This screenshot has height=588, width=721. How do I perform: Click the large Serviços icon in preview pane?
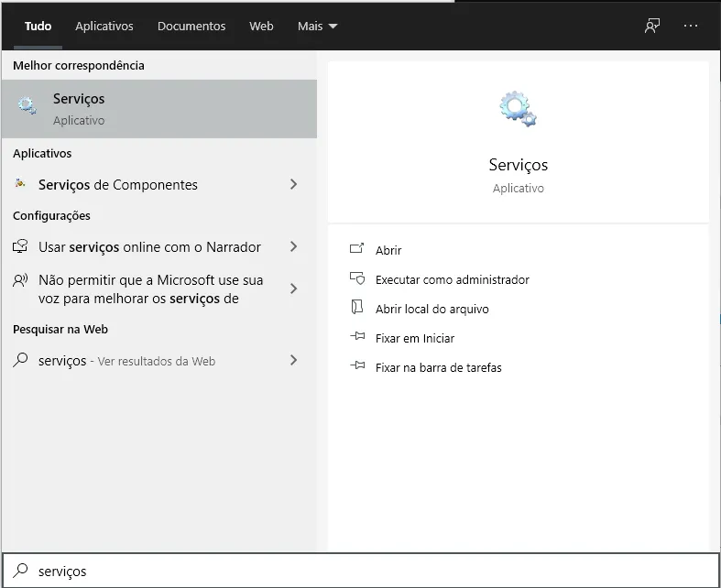pyautogui.click(x=518, y=109)
